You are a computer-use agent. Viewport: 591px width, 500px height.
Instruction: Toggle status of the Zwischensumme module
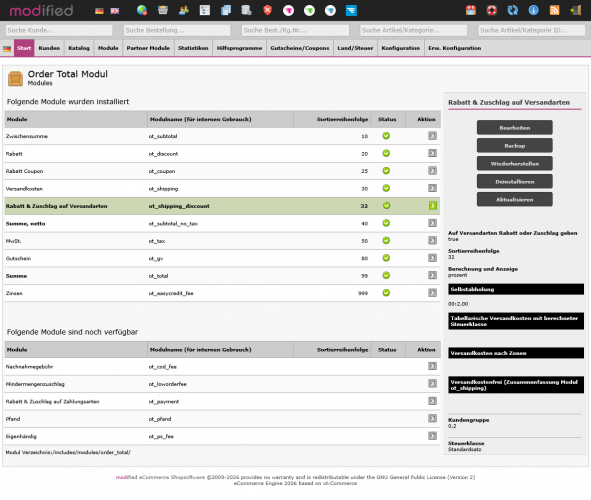point(386,136)
